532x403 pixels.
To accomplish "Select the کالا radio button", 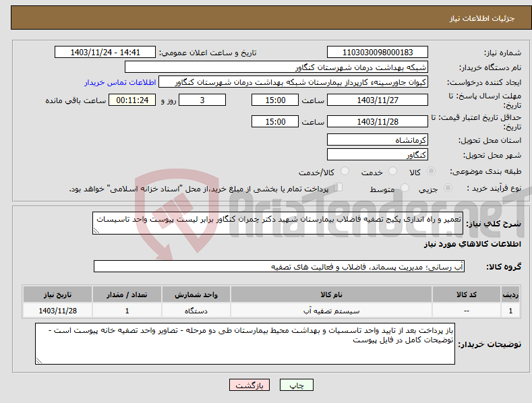I will (431, 171).
